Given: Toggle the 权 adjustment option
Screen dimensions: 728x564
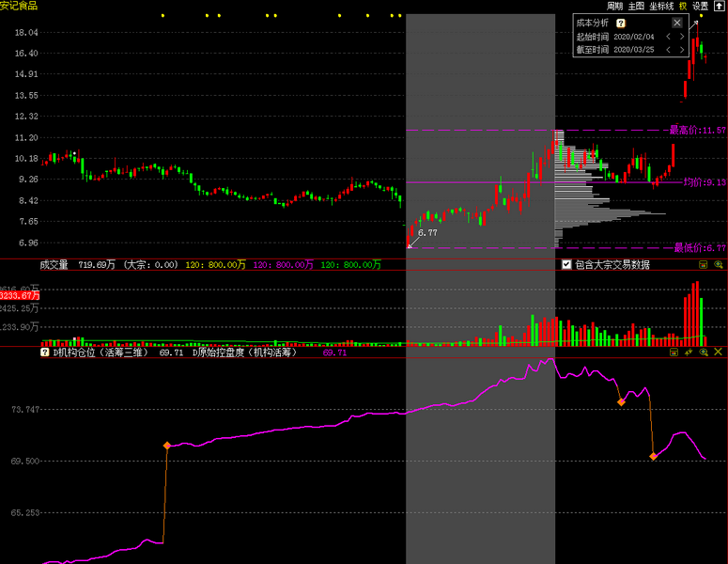Looking at the screenshot, I should (x=683, y=6).
